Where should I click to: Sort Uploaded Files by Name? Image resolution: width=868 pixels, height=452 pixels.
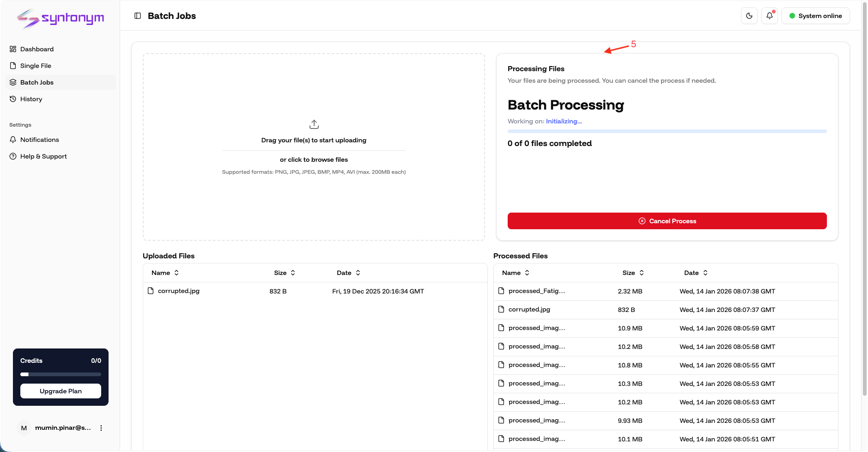pyautogui.click(x=165, y=273)
